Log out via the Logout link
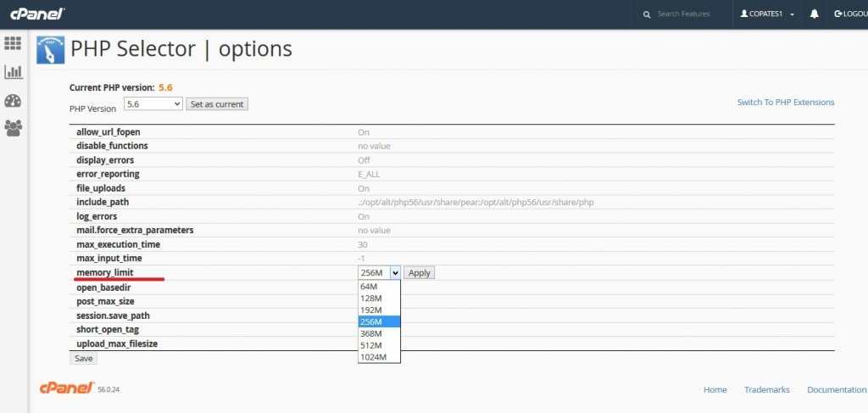Viewport: 868px width, 413px height. tap(851, 14)
